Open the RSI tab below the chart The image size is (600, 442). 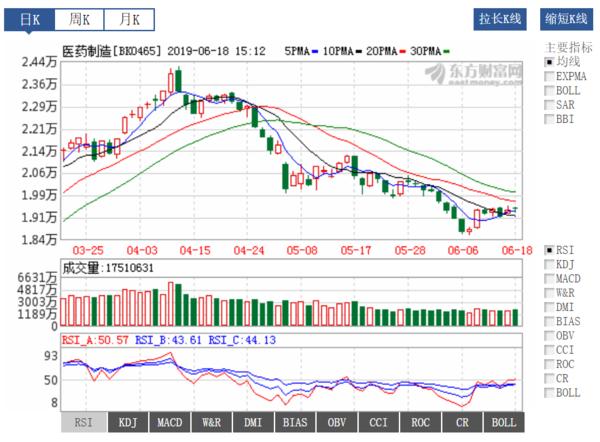coord(84,422)
